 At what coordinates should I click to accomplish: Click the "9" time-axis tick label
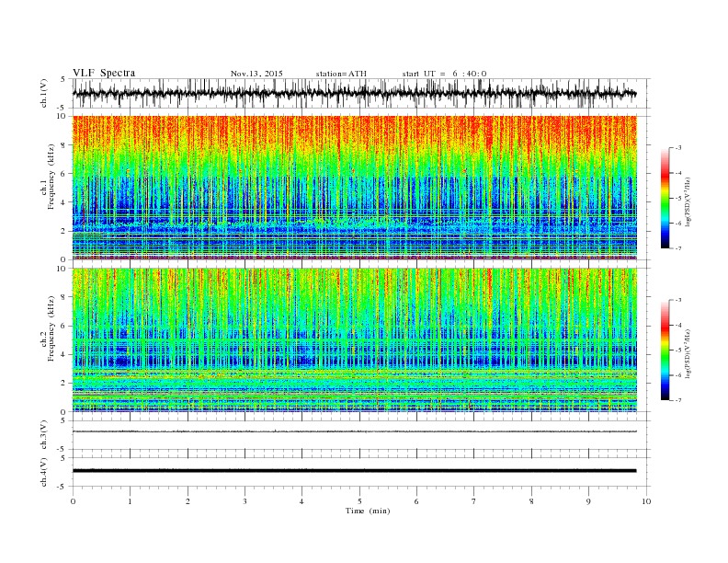(x=588, y=501)
